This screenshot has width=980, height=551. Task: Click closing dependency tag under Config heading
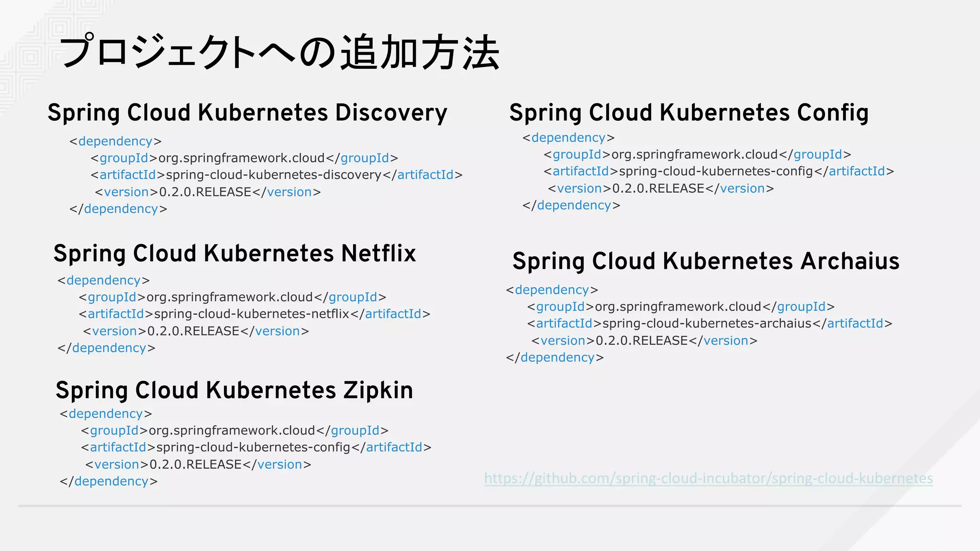coord(571,205)
